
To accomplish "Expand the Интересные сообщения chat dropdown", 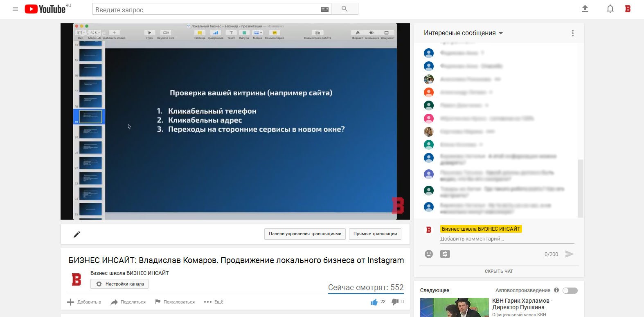I will 463,33.
